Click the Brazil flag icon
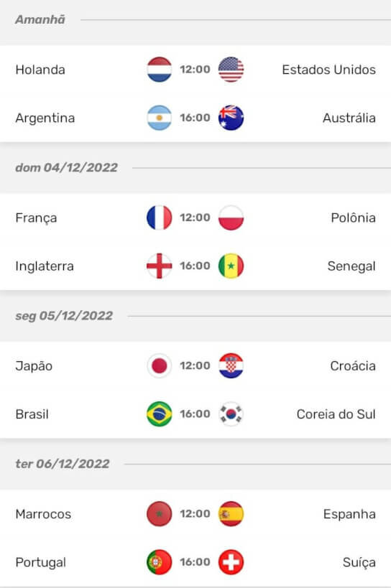Image resolution: width=391 pixels, height=588 pixels. [159, 414]
